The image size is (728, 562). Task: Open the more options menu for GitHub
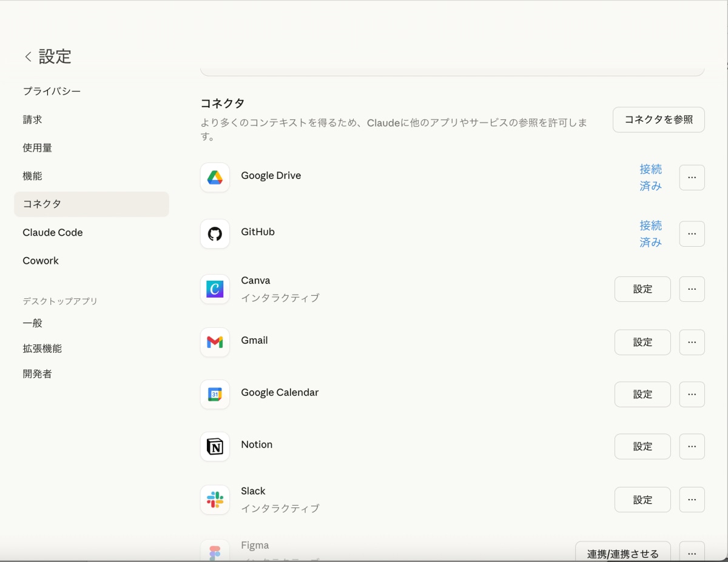coord(692,234)
